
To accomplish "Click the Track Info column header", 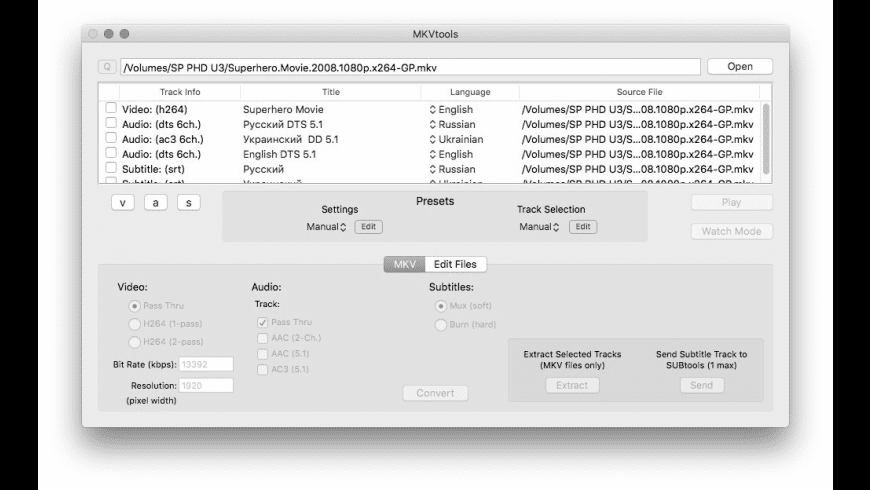I will [x=180, y=92].
